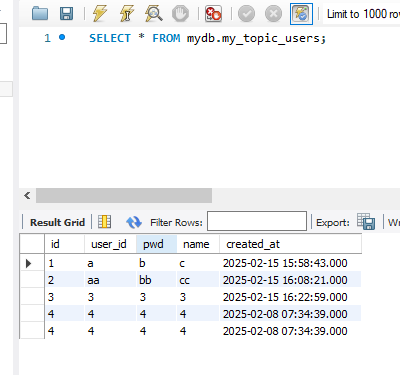
Task: Click the created_at column header
Action: pos(290,244)
